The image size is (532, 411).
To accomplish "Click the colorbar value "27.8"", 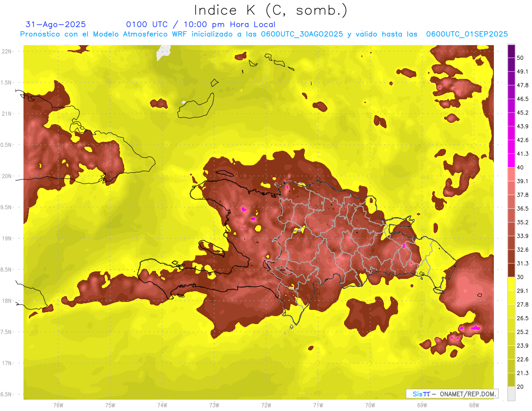I will point(522,305).
